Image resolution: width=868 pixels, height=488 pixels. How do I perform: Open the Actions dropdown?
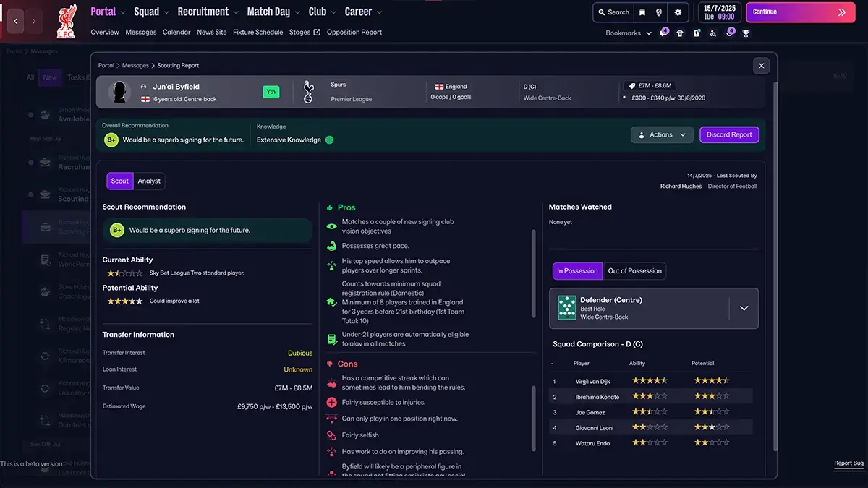click(x=661, y=135)
